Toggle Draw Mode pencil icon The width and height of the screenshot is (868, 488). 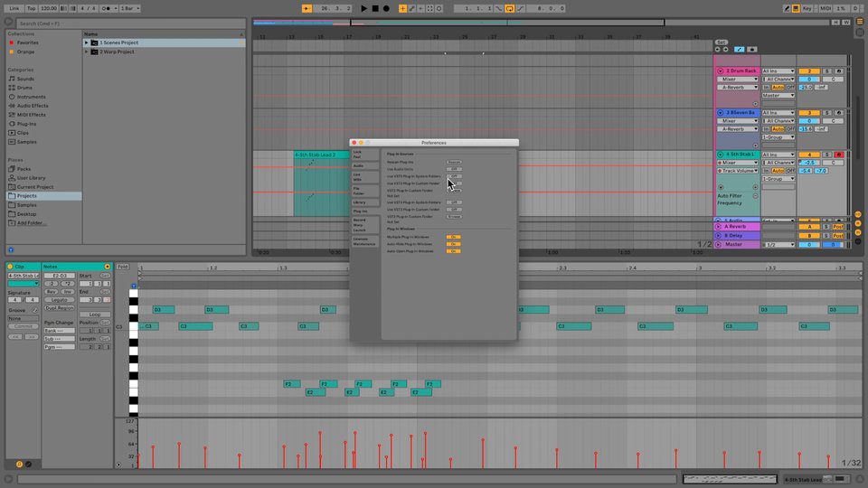point(787,8)
